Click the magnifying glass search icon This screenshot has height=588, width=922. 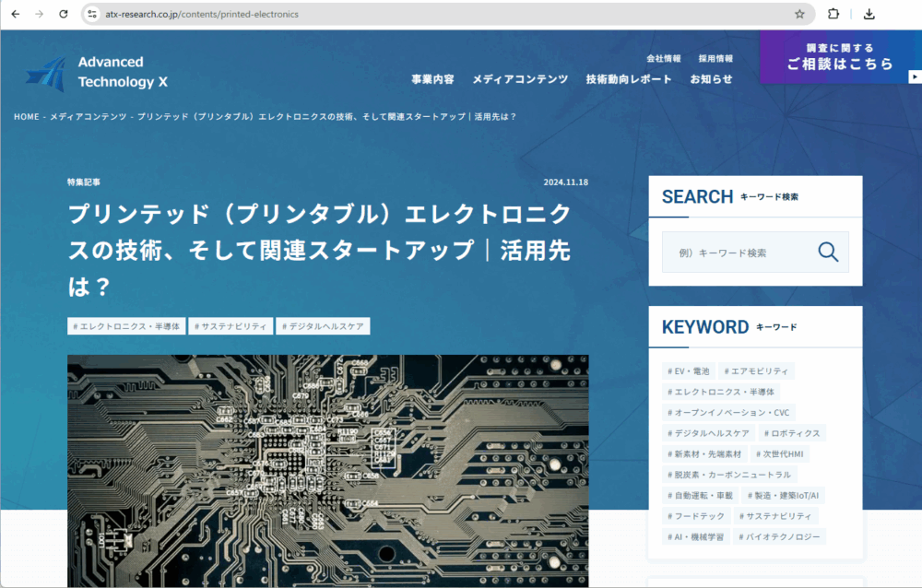tap(827, 252)
